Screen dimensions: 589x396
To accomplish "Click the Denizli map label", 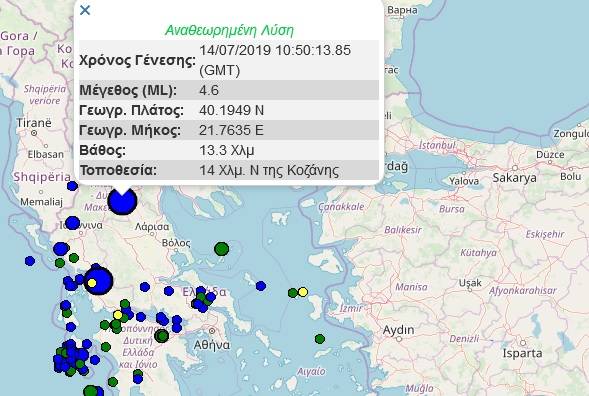I will (x=464, y=339).
